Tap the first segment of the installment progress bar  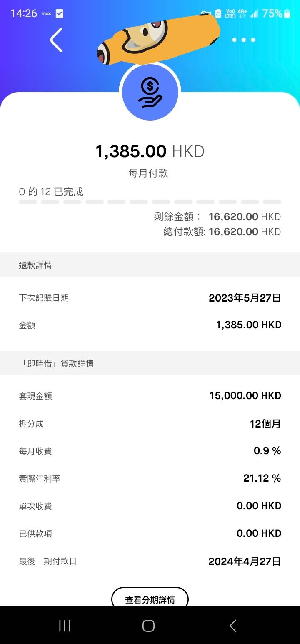[x=28, y=202]
